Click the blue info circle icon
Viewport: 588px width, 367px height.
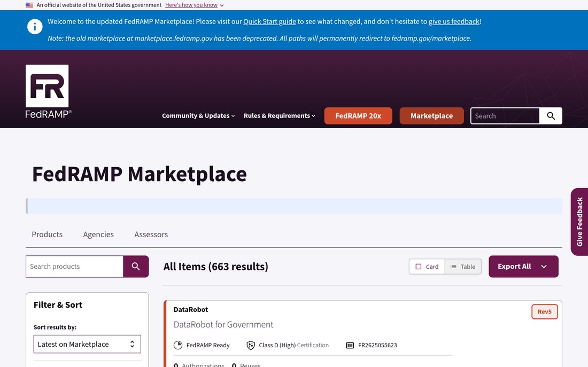35,27
